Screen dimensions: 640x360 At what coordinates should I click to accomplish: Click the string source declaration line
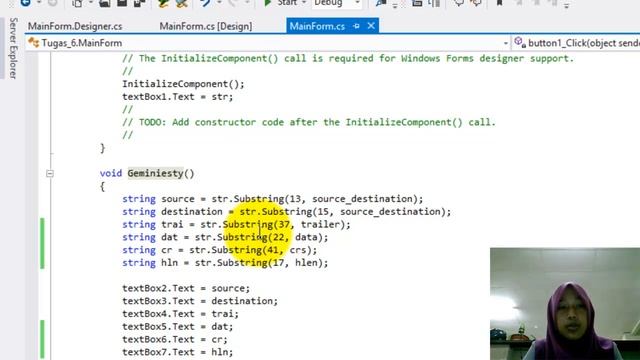[x=273, y=199]
